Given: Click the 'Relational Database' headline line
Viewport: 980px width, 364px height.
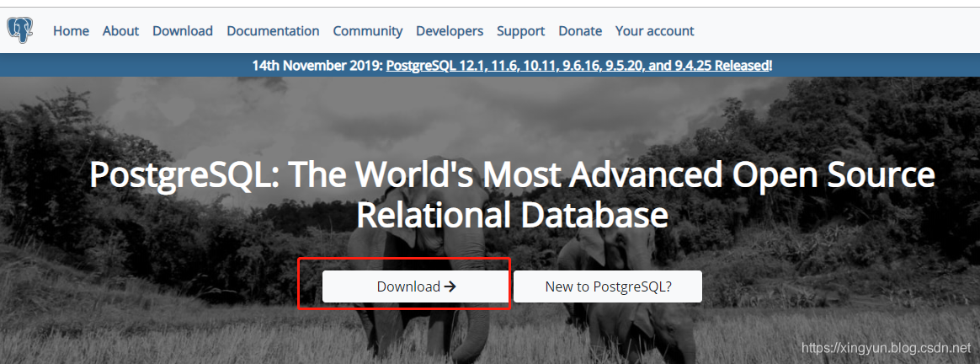Looking at the screenshot, I should coord(512,215).
